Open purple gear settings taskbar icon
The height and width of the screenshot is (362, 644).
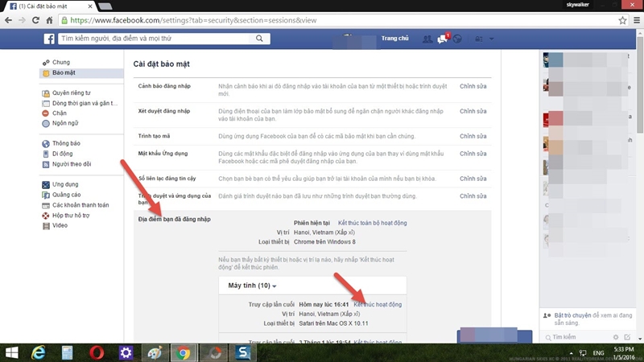point(126,352)
